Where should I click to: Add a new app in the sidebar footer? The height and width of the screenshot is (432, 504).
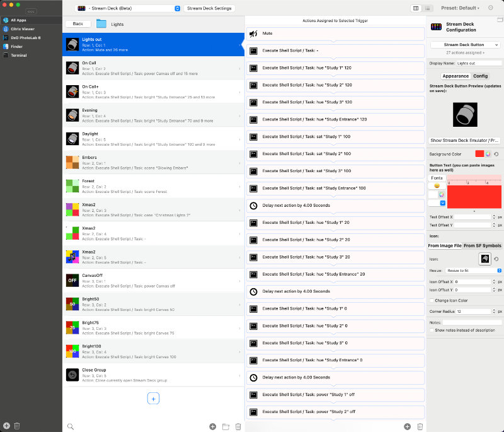[x=6, y=426]
